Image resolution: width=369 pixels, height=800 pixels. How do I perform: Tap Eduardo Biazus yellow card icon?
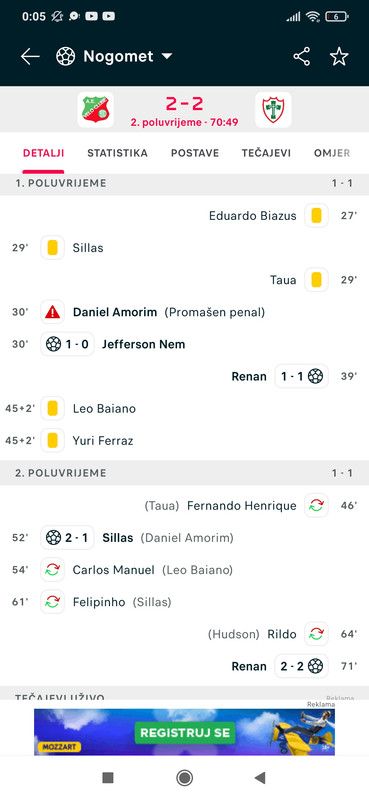pyautogui.click(x=316, y=215)
